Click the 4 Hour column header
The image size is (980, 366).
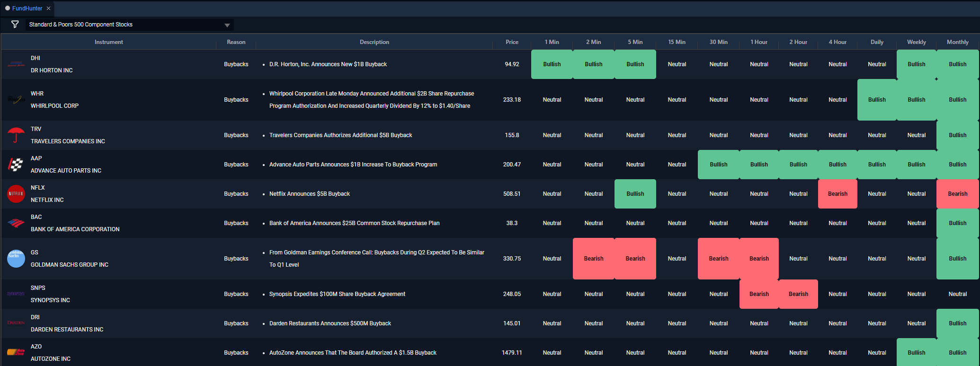837,42
